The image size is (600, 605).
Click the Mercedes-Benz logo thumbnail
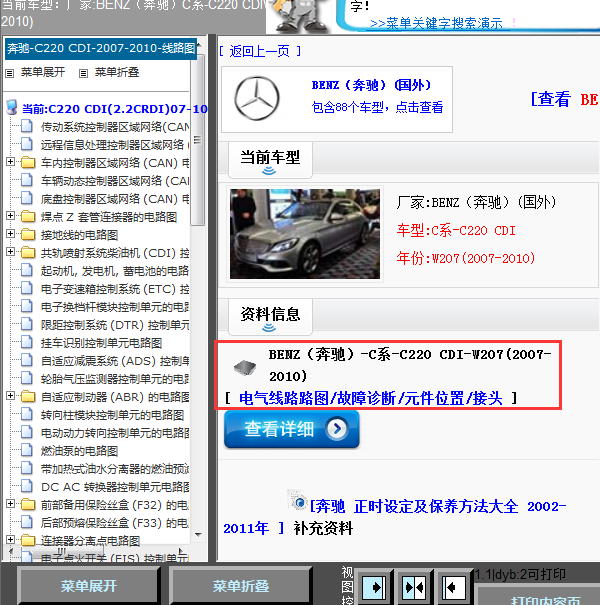(x=257, y=98)
